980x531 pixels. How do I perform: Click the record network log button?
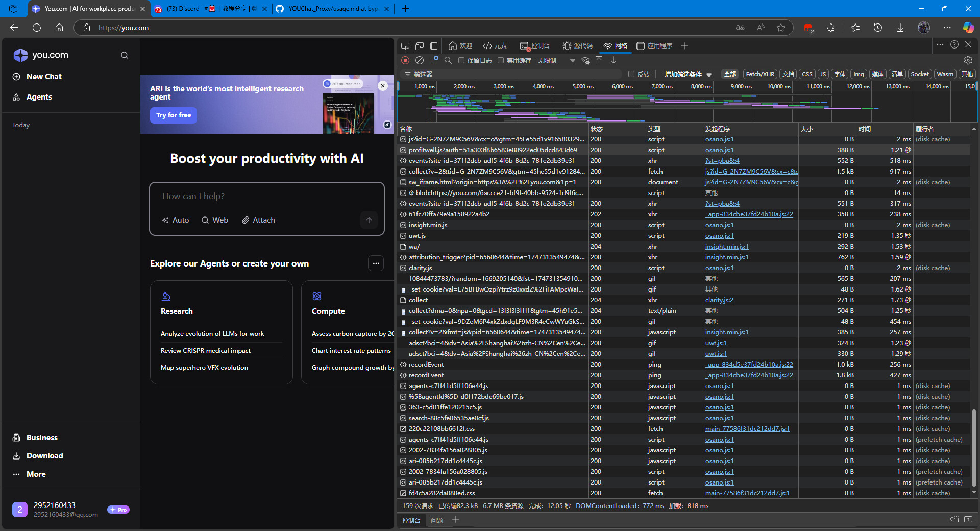405,60
